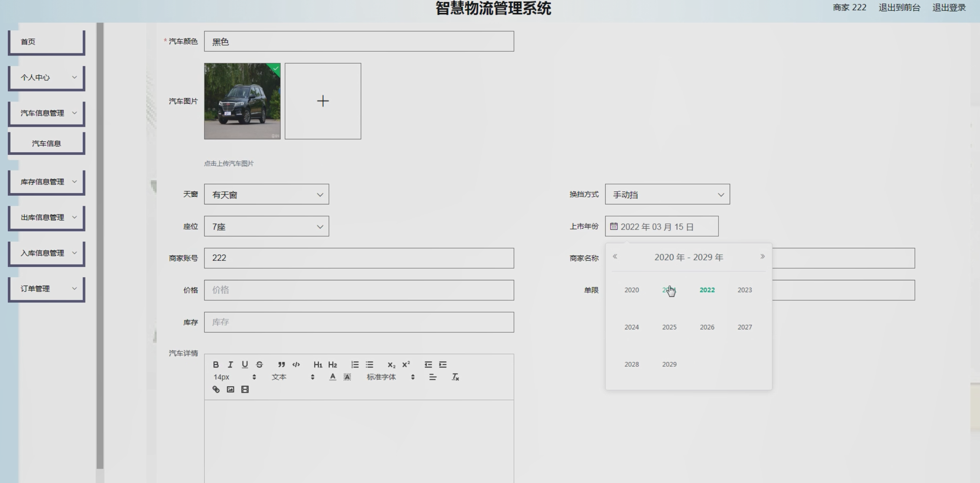Click the code block icon

(x=296, y=365)
